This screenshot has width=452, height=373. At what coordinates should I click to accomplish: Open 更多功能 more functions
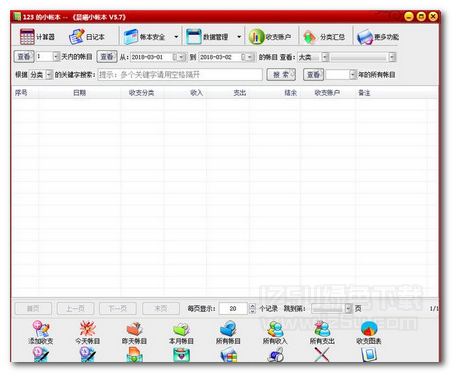tap(377, 37)
